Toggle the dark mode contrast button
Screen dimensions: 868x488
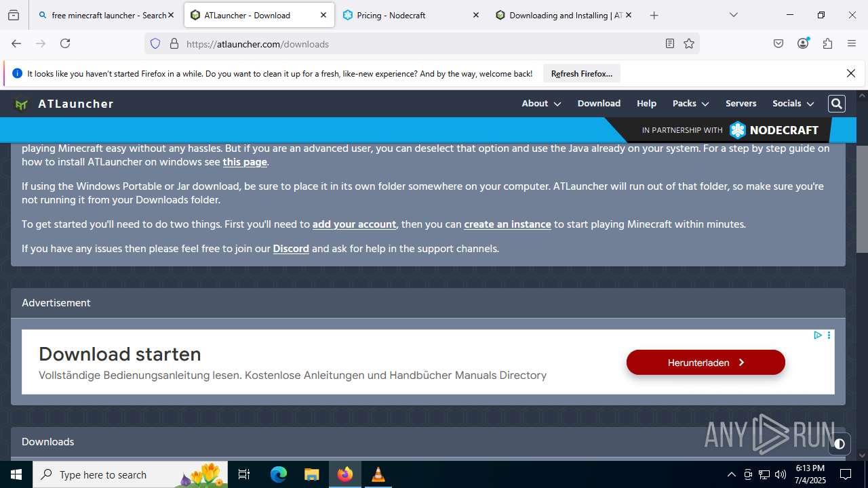point(840,444)
